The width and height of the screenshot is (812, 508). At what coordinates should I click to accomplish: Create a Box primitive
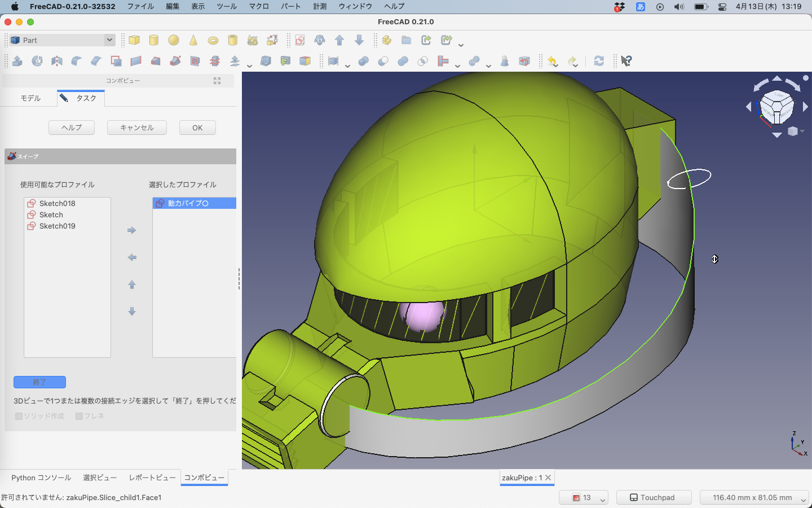(134, 40)
